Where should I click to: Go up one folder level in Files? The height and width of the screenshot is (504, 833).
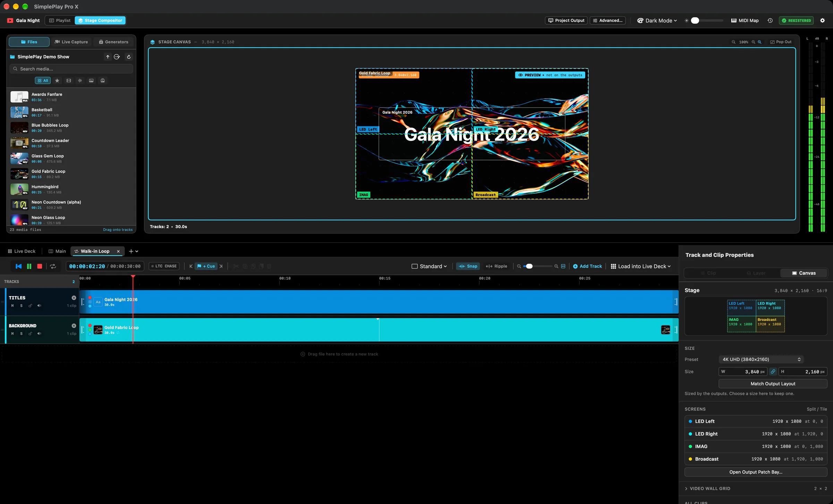(x=108, y=57)
